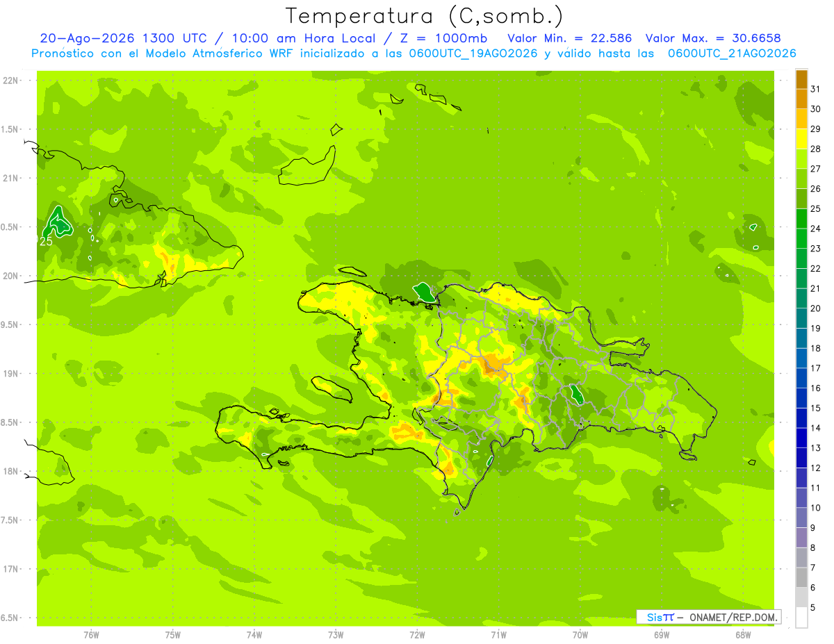The width and height of the screenshot is (834, 644).
Task: Click the "76W" longitude label
Action: 91,635
